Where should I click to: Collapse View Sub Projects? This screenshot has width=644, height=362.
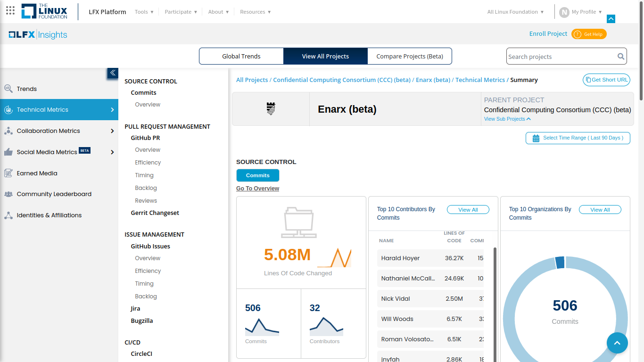pyautogui.click(x=507, y=119)
